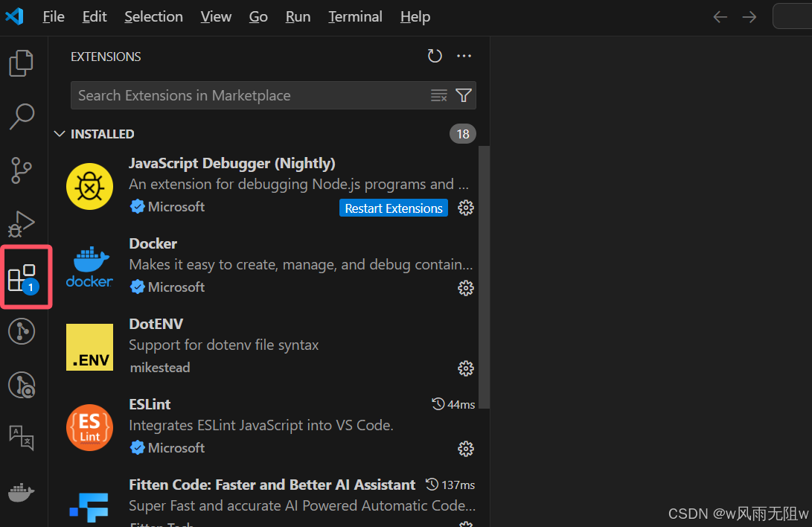This screenshot has height=527, width=812.
Task: Open the Extensions view icon
Action: pyautogui.click(x=23, y=278)
